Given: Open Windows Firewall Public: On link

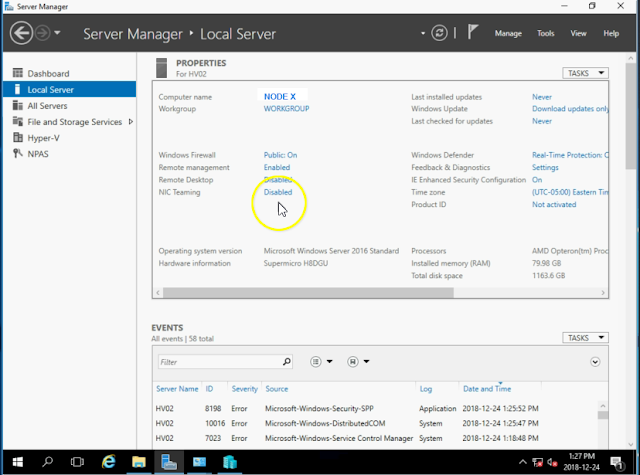Looking at the screenshot, I should coord(280,155).
